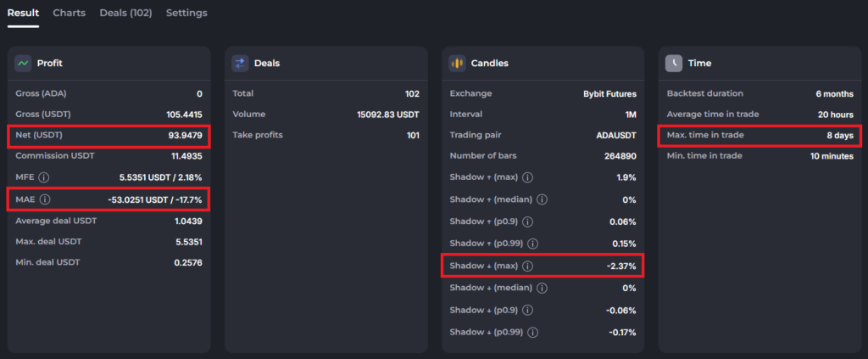Open info for Shadow down (p0.99)
Screen dimensions: 868x359
[532, 333]
